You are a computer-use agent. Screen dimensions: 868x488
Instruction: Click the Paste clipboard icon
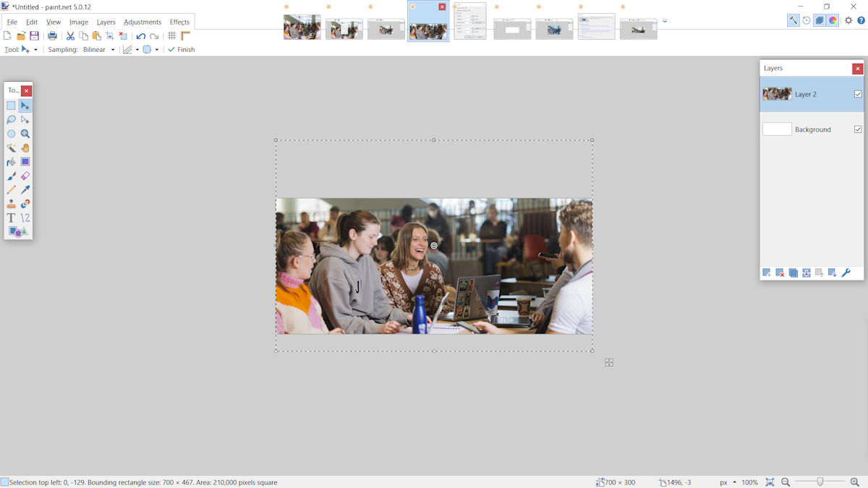point(96,35)
